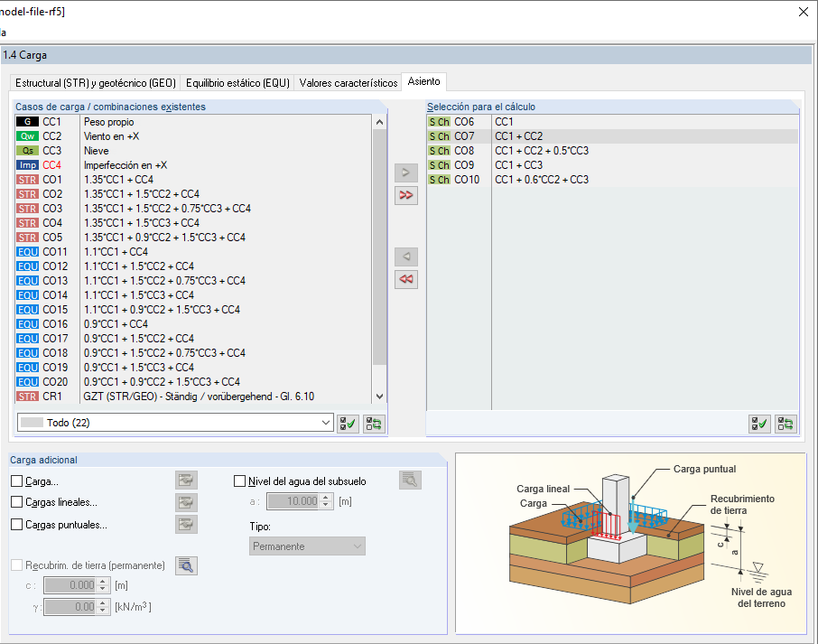Select CO9 CC1 + CC3 row
Image resolution: width=818 pixels, height=644 pixels.
pyautogui.click(x=612, y=165)
